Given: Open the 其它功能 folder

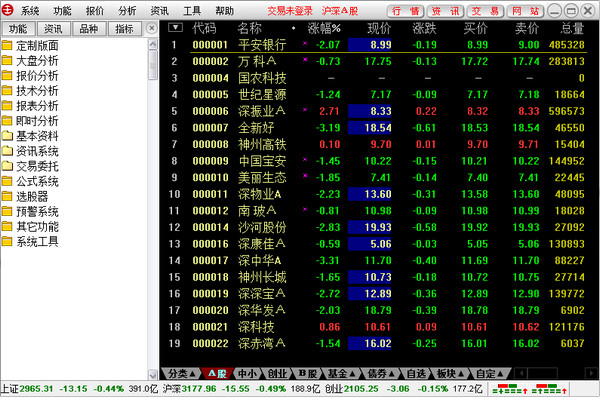Looking at the screenshot, I should coord(30,227).
